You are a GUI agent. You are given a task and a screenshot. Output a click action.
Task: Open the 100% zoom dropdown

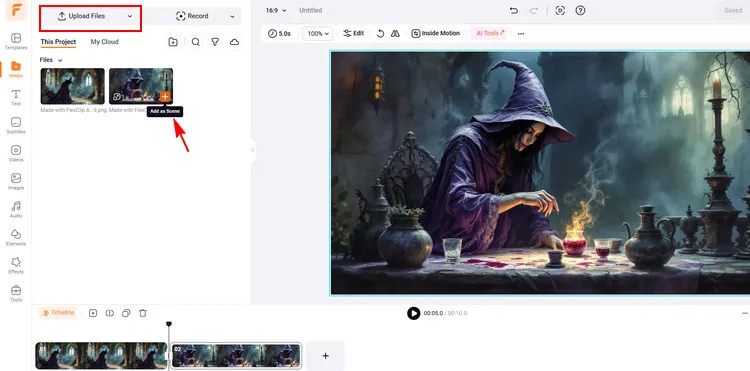318,33
